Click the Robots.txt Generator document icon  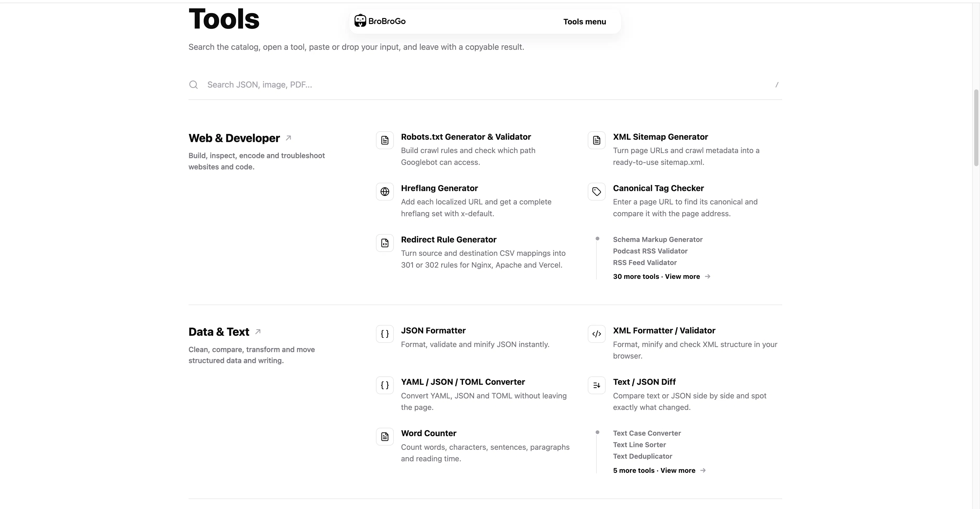click(x=385, y=140)
